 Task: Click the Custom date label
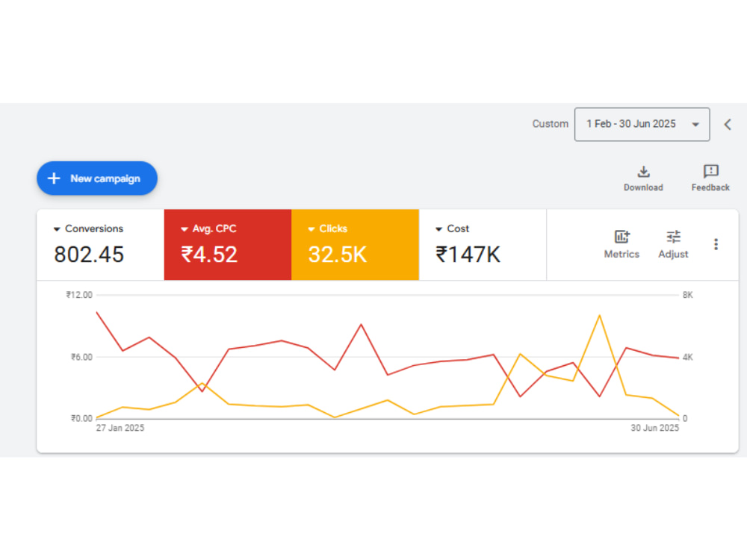point(551,124)
